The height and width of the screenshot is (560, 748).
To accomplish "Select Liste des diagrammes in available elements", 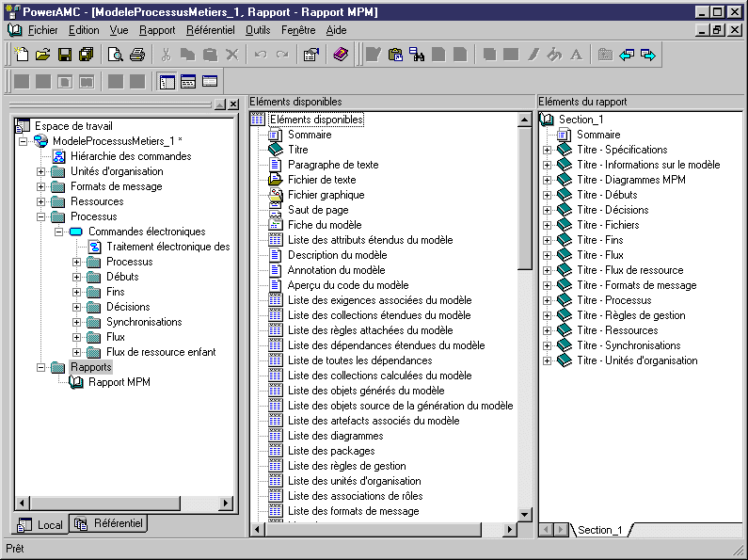I will (x=335, y=436).
